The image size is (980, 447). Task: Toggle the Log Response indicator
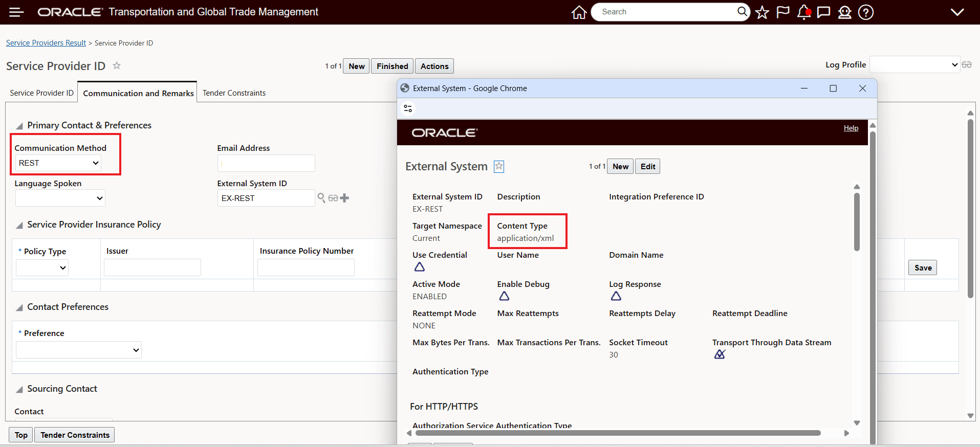[x=616, y=296]
